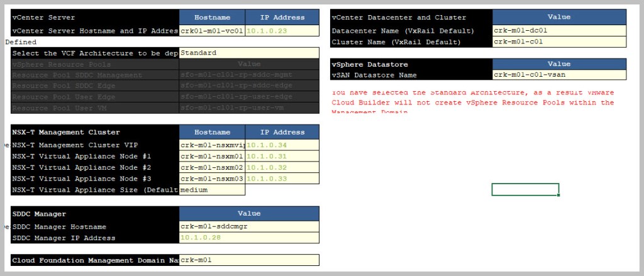Viewport: 644px width, 276px height.
Task: Click the empty green-outlined selected cell
Action: [525, 189]
